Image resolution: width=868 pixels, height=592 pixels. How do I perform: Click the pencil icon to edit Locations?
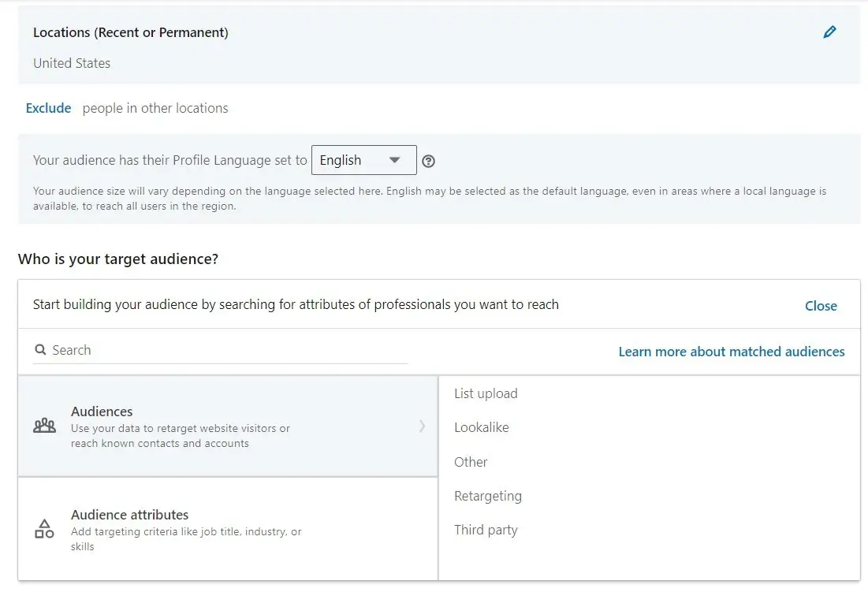tap(829, 32)
